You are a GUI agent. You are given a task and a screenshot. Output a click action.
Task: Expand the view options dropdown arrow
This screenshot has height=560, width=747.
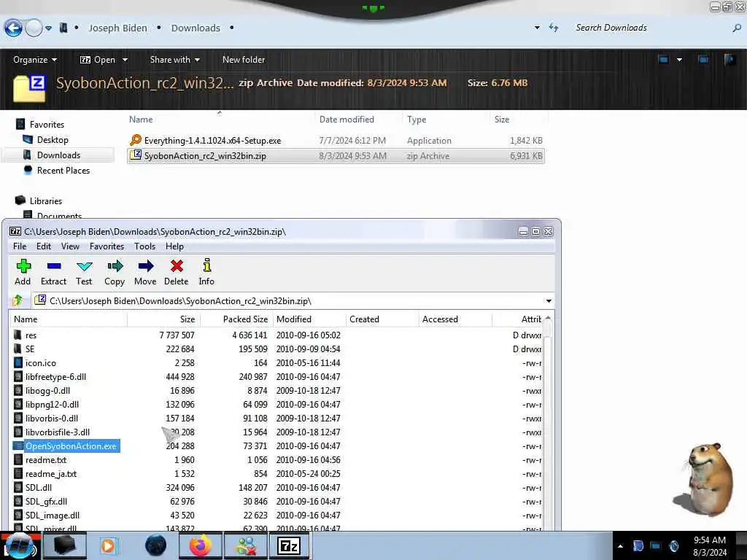coord(679,60)
